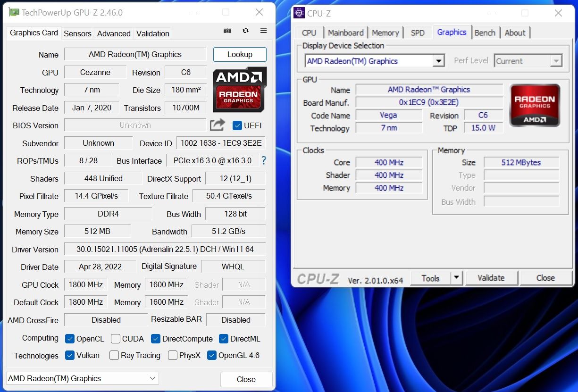Toggle the UEFI checkbox
This screenshot has width=578, height=392.
pyautogui.click(x=237, y=125)
